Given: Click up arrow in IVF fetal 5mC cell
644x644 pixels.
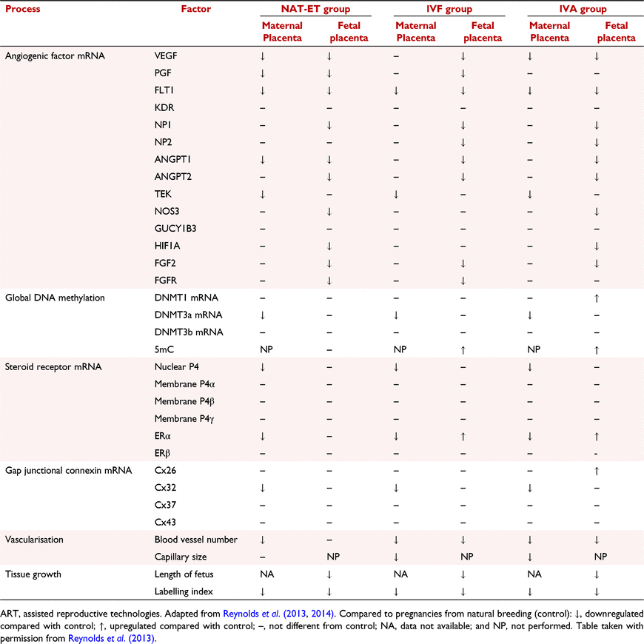Looking at the screenshot, I should (x=463, y=350).
